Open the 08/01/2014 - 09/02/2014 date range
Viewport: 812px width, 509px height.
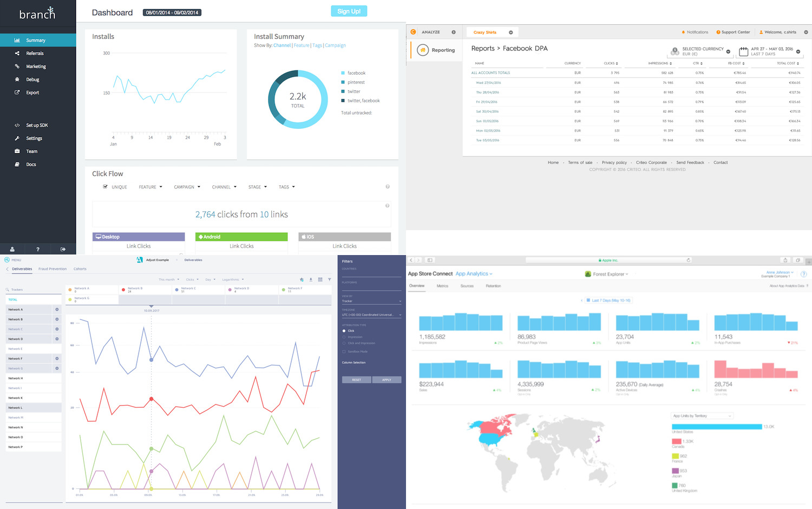[172, 12]
